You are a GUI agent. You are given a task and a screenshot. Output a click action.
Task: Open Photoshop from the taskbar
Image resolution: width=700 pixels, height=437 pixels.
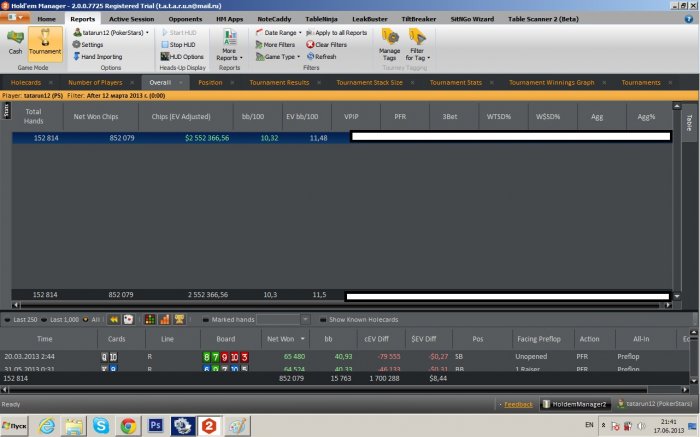155,425
